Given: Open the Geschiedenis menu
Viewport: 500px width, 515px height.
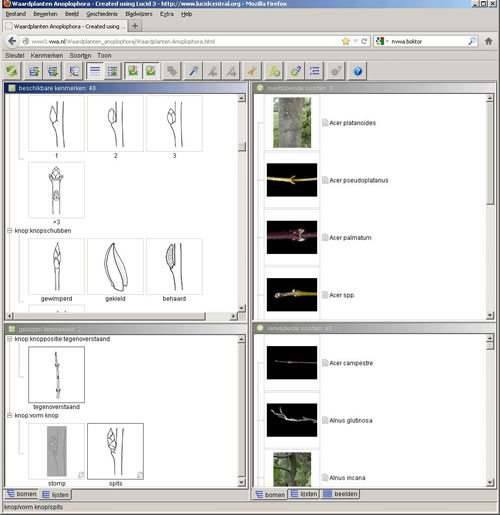Looking at the screenshot, I should [x=102, y=14].
